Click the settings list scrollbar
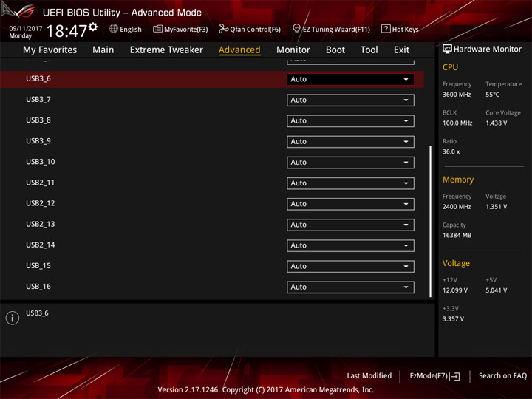532x399 pixels. point(431,222)
